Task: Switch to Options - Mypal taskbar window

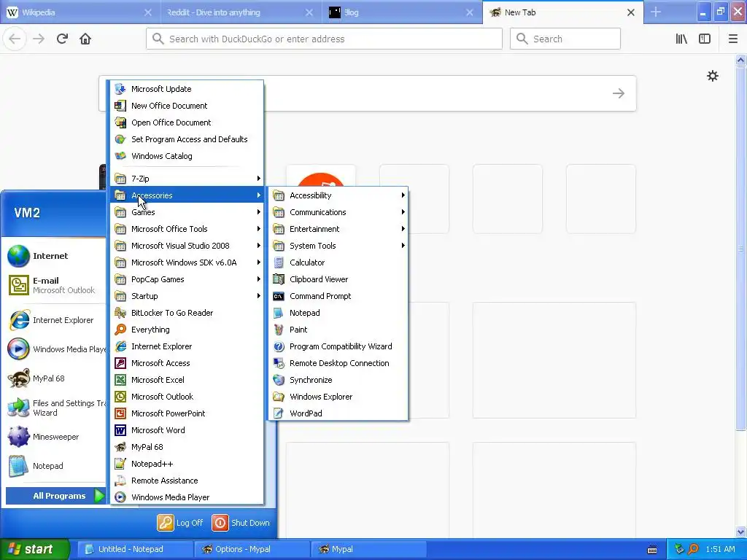Action: click(252, 549)
